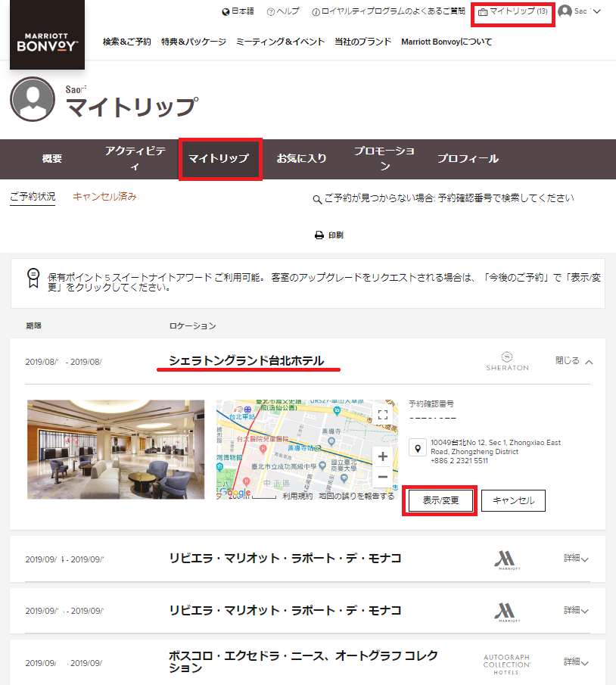
Task: Click phone number +886 2 2321 5511
Action: tap(459, 461)
